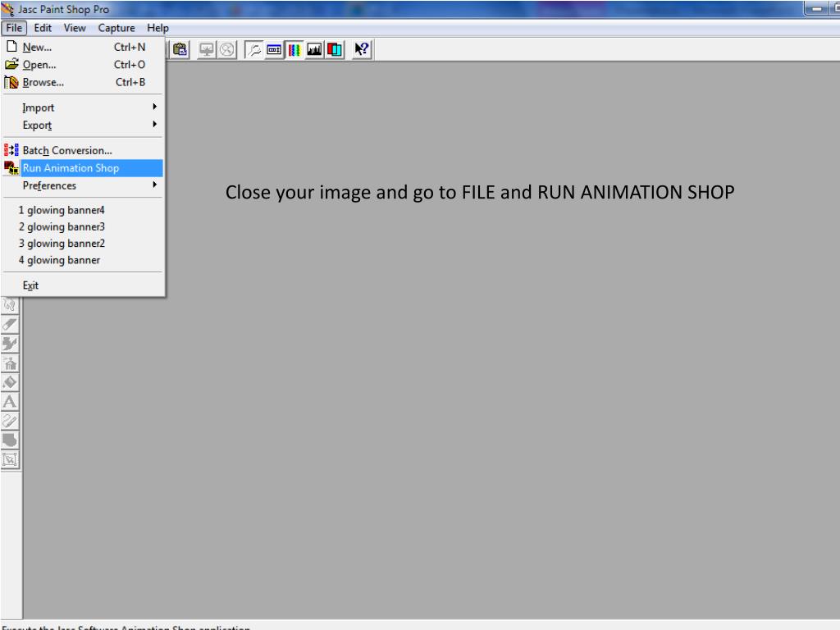Select the Retouch finger tool
This screenshot has width=840, height=630.
tap(10, 305)
